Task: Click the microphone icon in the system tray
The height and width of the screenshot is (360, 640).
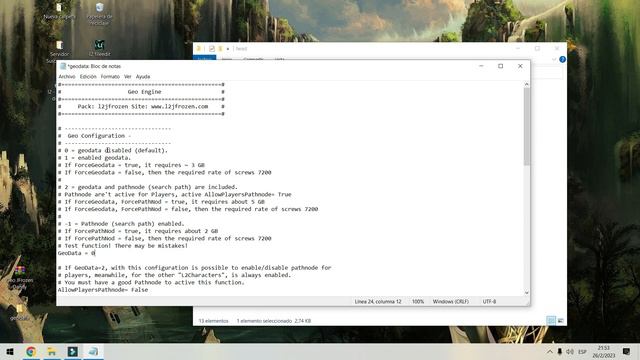Action: point(560,352)
